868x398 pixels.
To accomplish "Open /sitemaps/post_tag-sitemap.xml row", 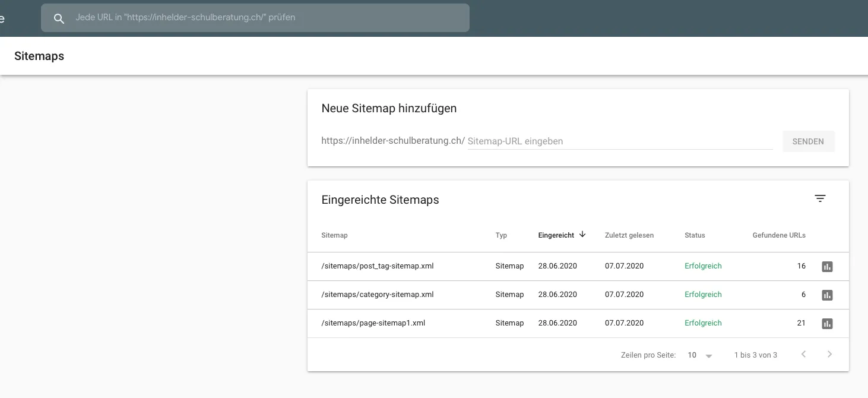I will pyautogui.click(x=578, y=266).
